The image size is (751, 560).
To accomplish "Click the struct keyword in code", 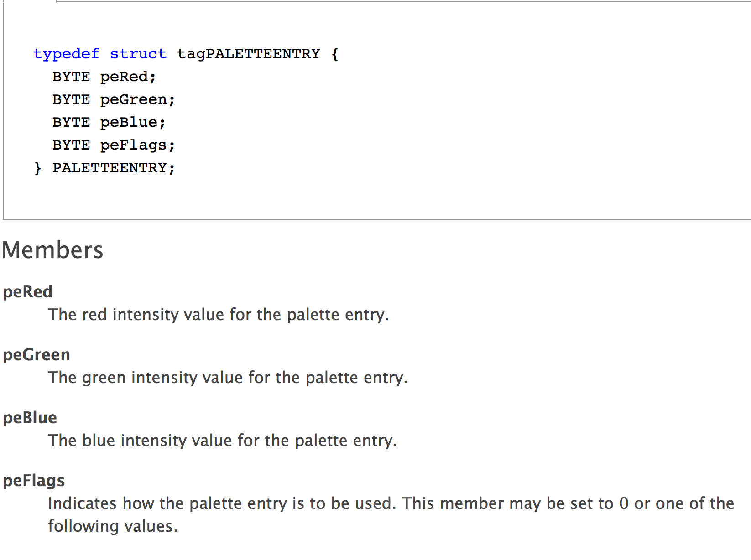I will pos(138,54).
